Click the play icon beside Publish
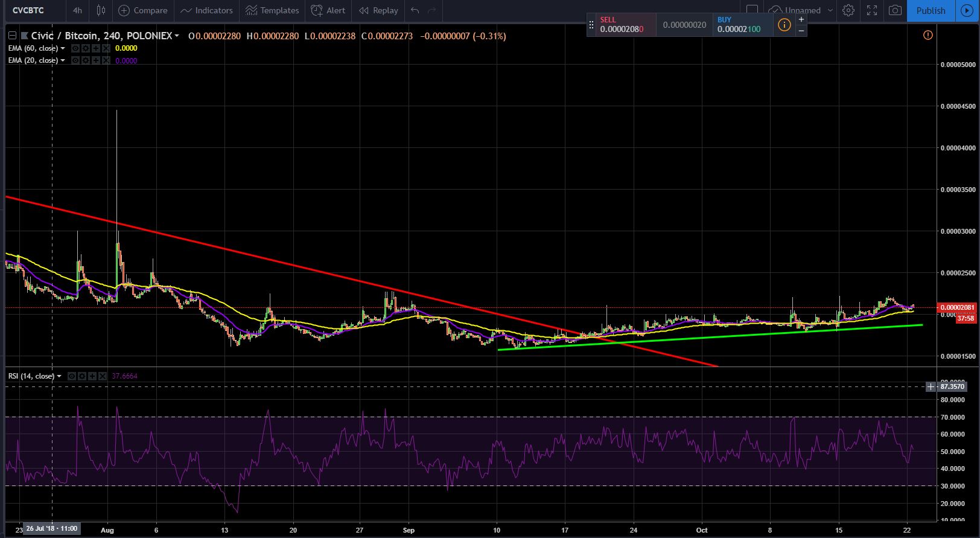980x538 pixels. coord(967,10)
